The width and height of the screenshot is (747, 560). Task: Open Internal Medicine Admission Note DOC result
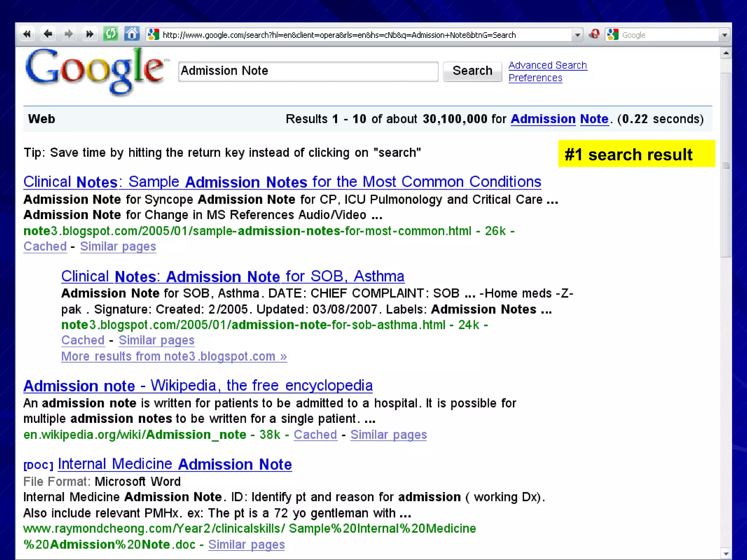pyautogui.click(x=175, y=464)
